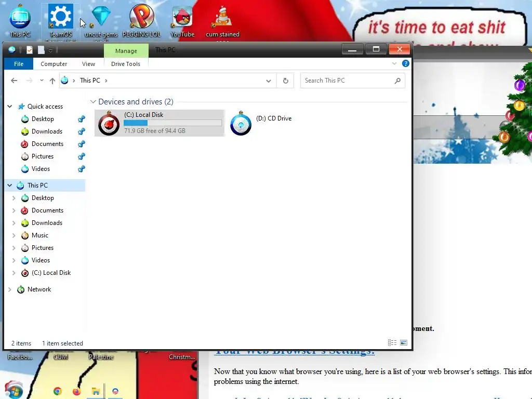Click the Properties icon in quick access toolbar
The width and height of the screenshot is (532, 399).
(30, 50)
